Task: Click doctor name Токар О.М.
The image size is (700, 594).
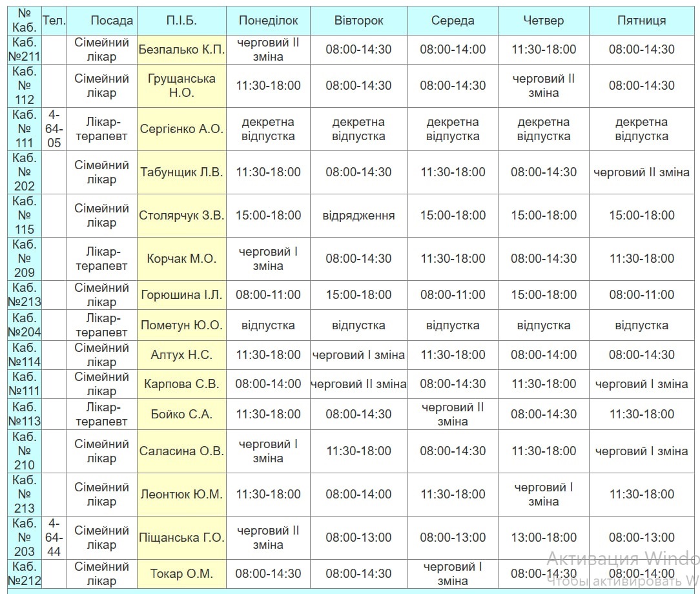Action: [x=181, y=574]
